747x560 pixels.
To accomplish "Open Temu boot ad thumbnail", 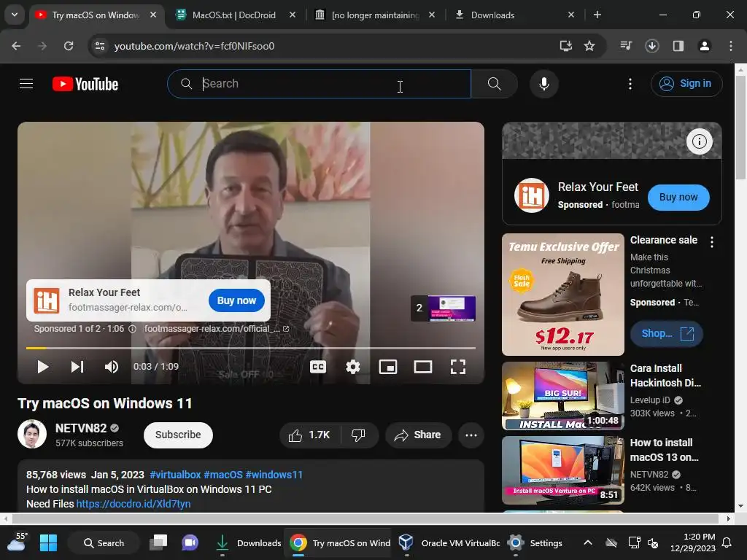I will tap(563, 295).
